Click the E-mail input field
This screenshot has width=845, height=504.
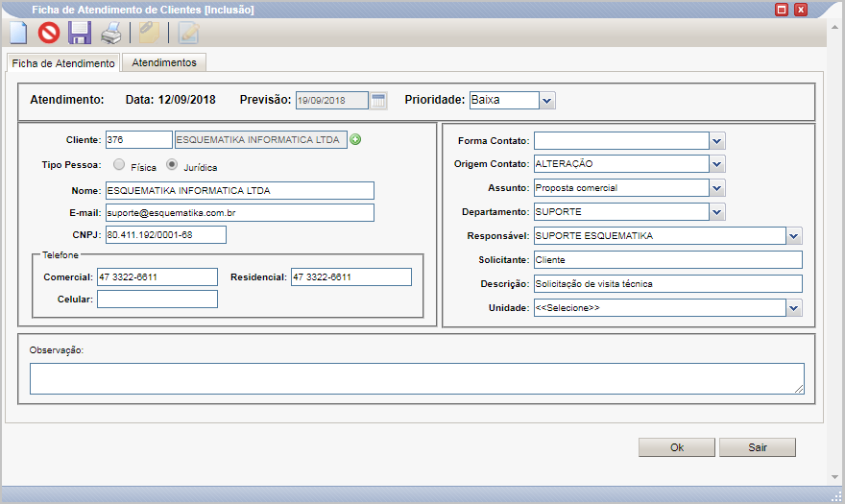[x=240, y=212]
